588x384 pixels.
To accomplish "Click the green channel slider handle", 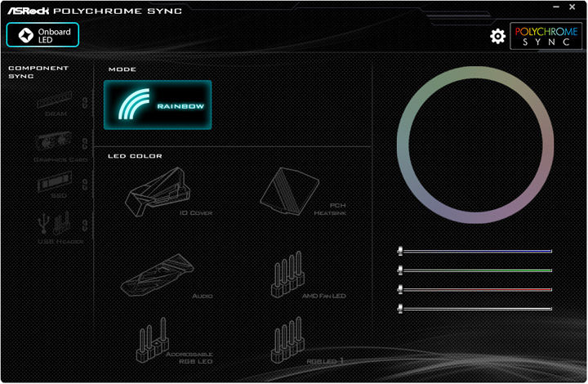I will (x=400, y=270).
